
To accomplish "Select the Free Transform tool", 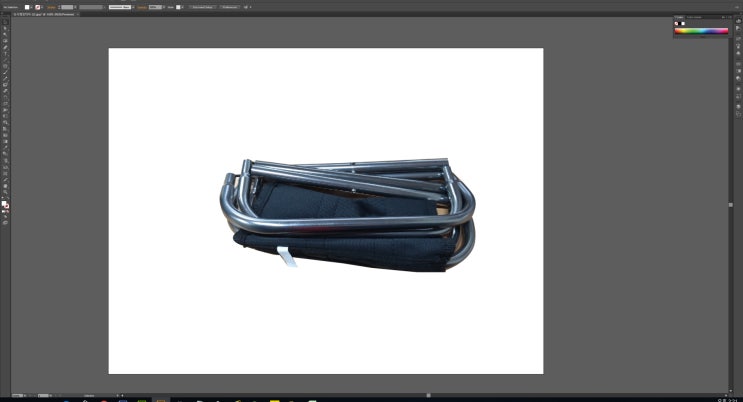I will [5, 116].
